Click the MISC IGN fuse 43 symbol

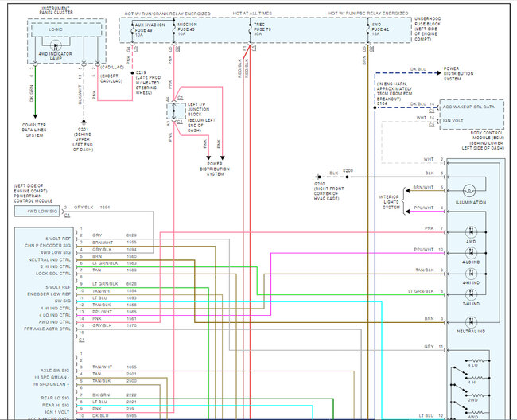coord(173,30)
